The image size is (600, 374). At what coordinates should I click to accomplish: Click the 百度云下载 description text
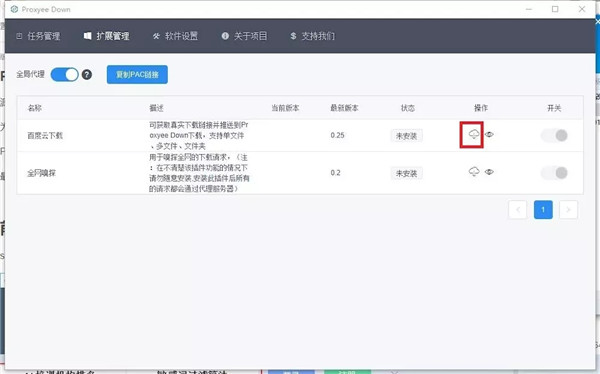[x=199, y=135]
